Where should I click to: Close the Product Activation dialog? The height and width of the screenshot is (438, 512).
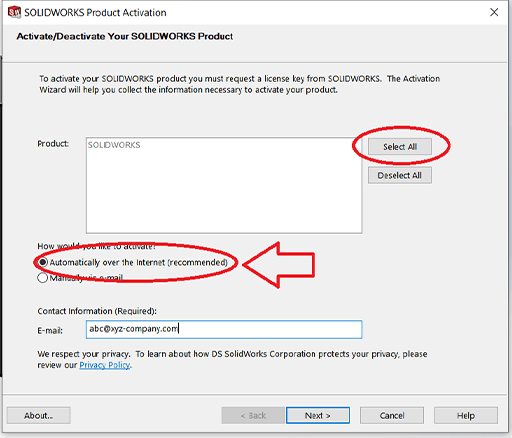click(x=494, y=12)
